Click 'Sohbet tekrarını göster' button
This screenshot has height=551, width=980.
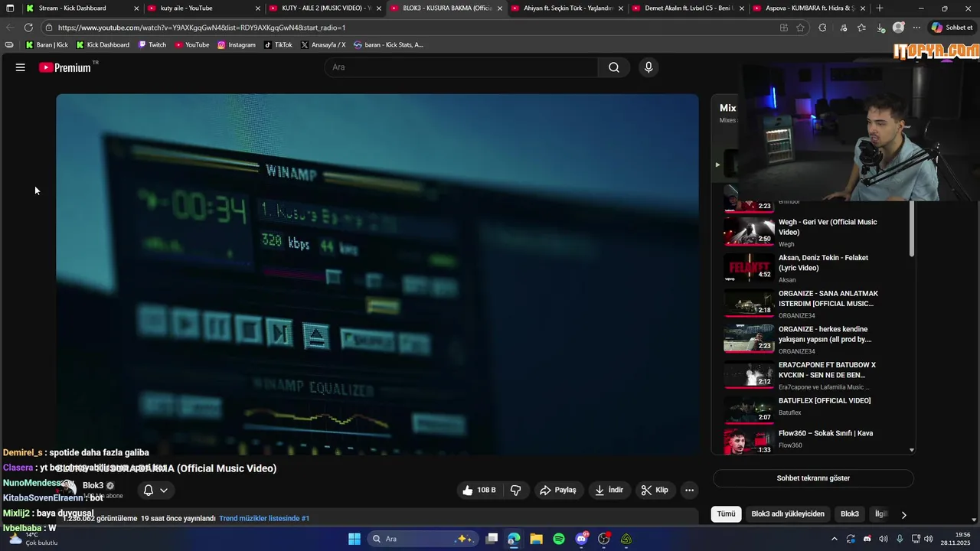coord(813,478)
